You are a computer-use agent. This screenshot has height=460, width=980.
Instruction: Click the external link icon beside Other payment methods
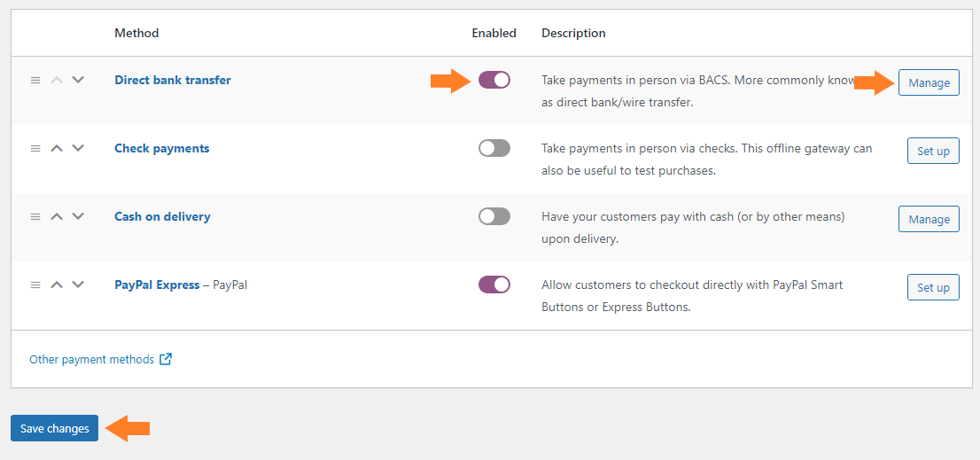point(166,359)
